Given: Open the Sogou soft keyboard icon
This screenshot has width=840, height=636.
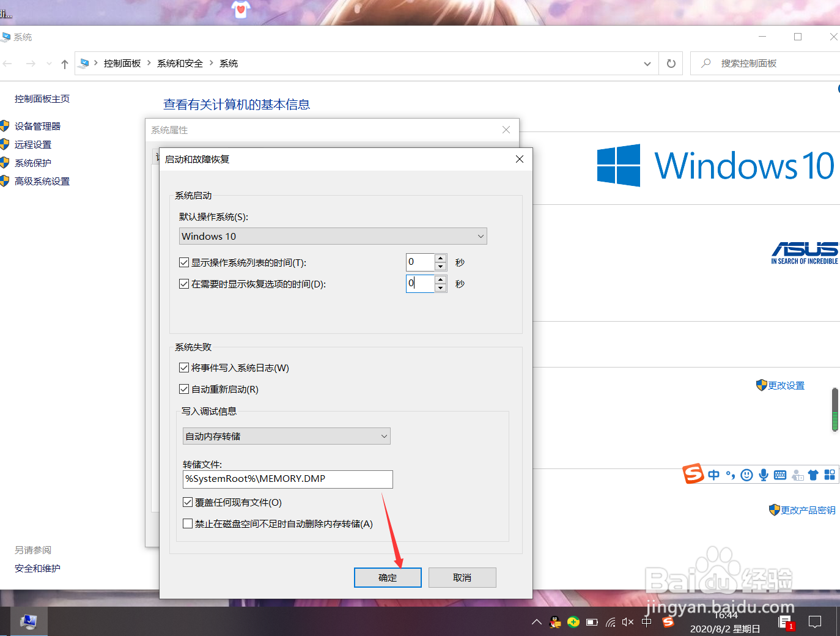Looking at the screenshot, I should click(779, 475).
